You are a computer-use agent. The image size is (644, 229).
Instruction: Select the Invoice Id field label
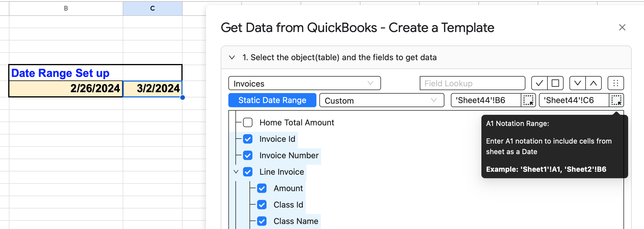tap(277, 139)
